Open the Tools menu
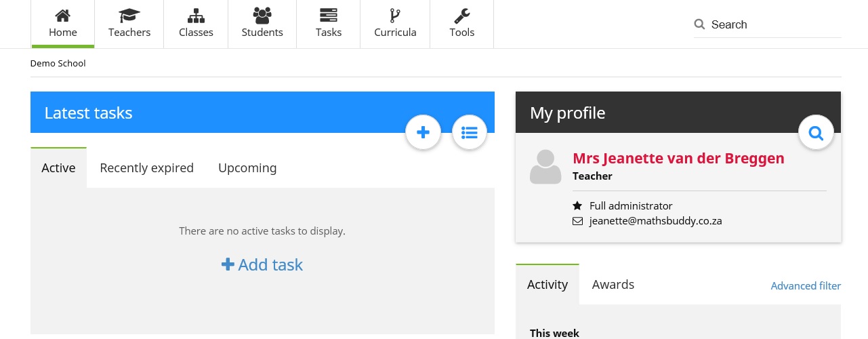The width and height of the screenshot is (868, 339). pyautogui.click(x=462, y=24)
